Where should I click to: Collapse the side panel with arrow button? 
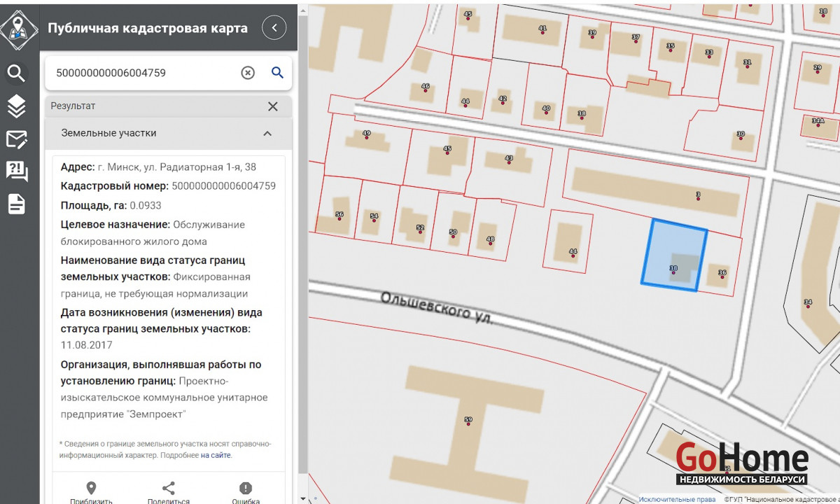point(274,28)
